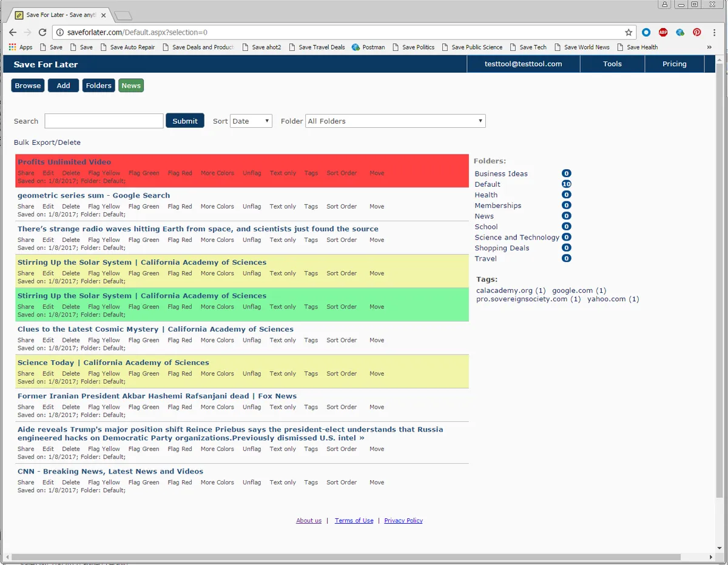Open the Bulk Export/Delete link
The image size is (728, 565).
point(47,142)
